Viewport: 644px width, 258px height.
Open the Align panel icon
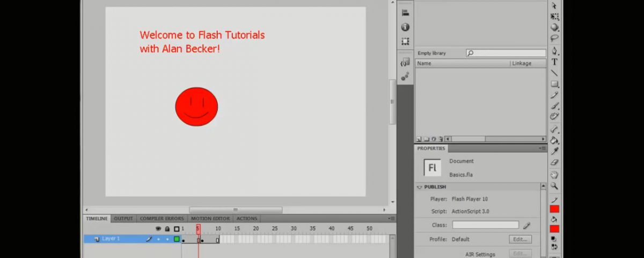point(405,13)
